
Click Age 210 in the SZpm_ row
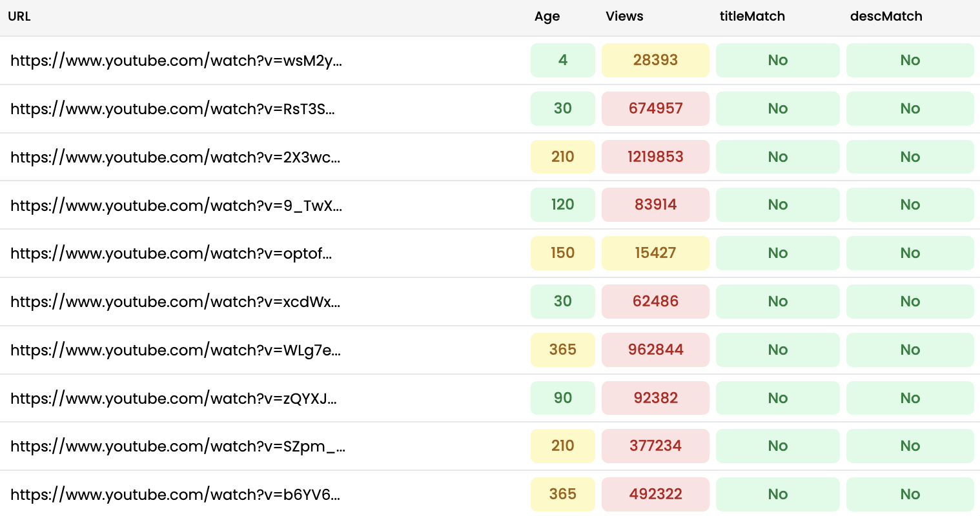tap(563, 446)
